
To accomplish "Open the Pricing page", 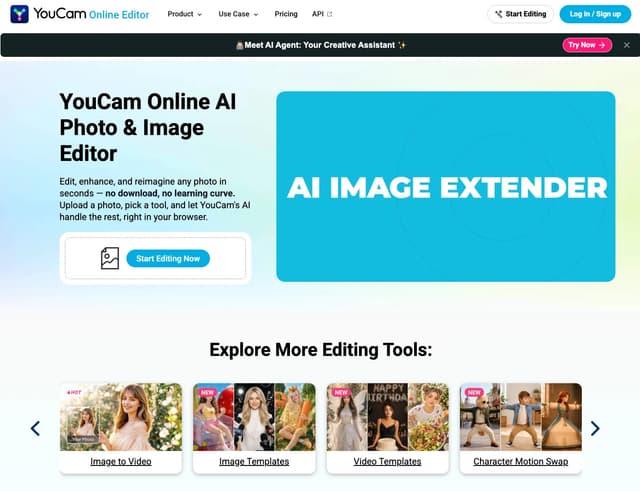I will [x=286, y=14].
